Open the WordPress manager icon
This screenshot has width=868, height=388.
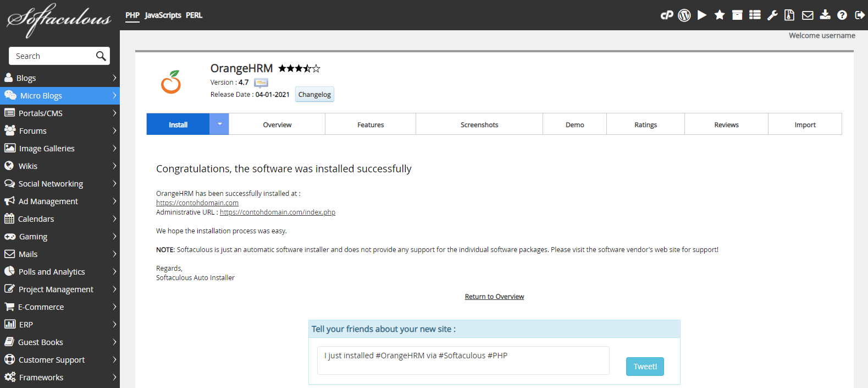point(684,15)
